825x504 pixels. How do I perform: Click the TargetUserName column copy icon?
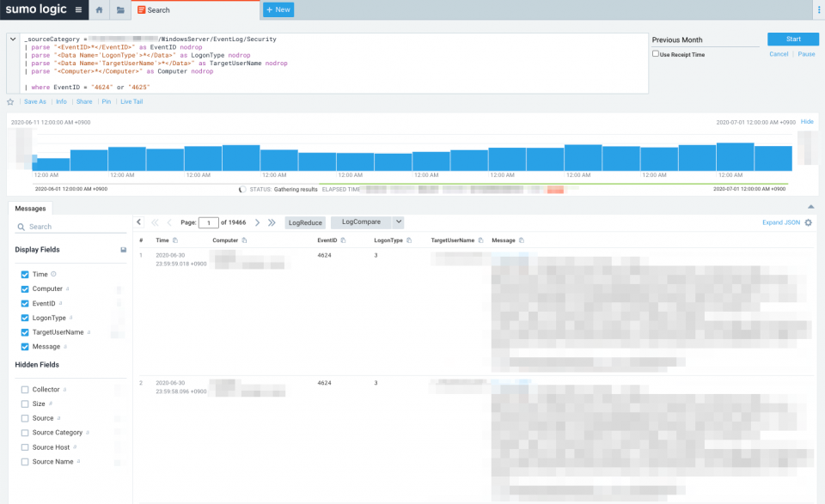pyautogui.click(x=480, y=240)
